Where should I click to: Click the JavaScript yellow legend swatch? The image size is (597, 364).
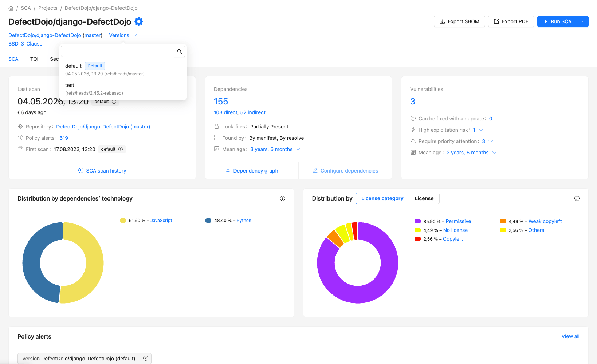(x=123, y=221)
